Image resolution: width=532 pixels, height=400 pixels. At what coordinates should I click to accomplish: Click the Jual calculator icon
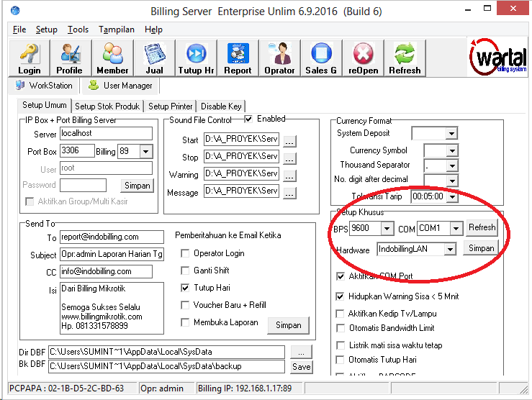154,58
